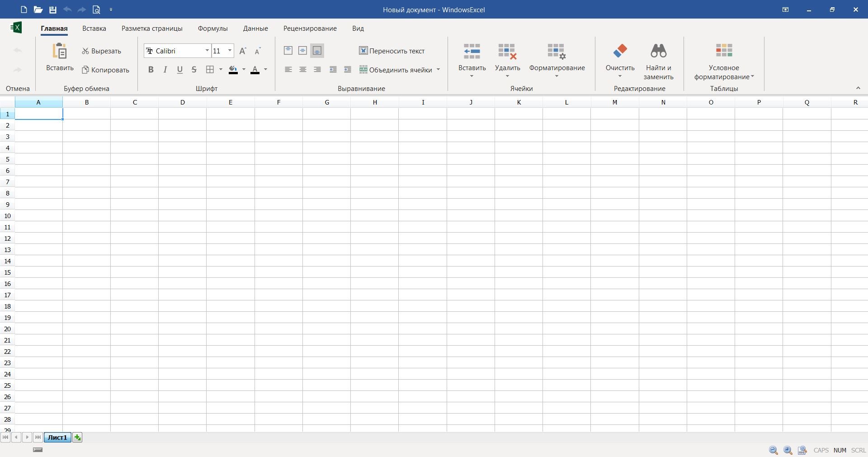Open a file using the folder icon
This screenshot has height=457, width=868.
pyautogui.click(x=38, y=10)
